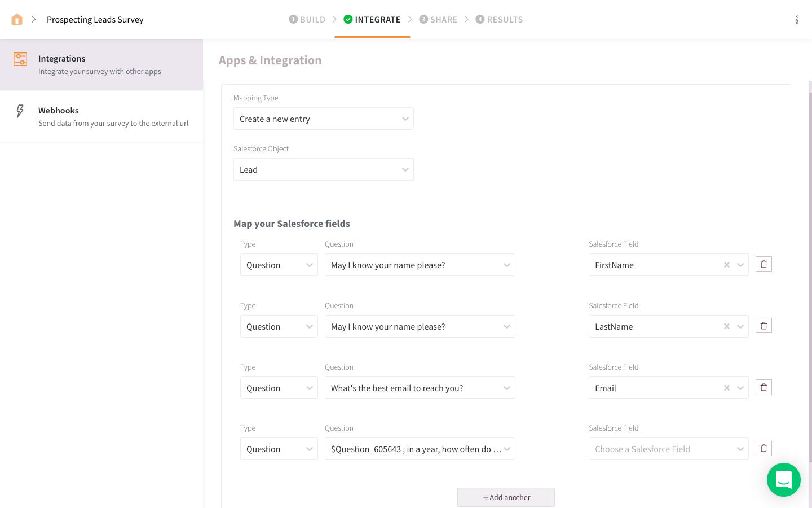
Task: Open the three-dot options menu
Action: coord(797,20)
